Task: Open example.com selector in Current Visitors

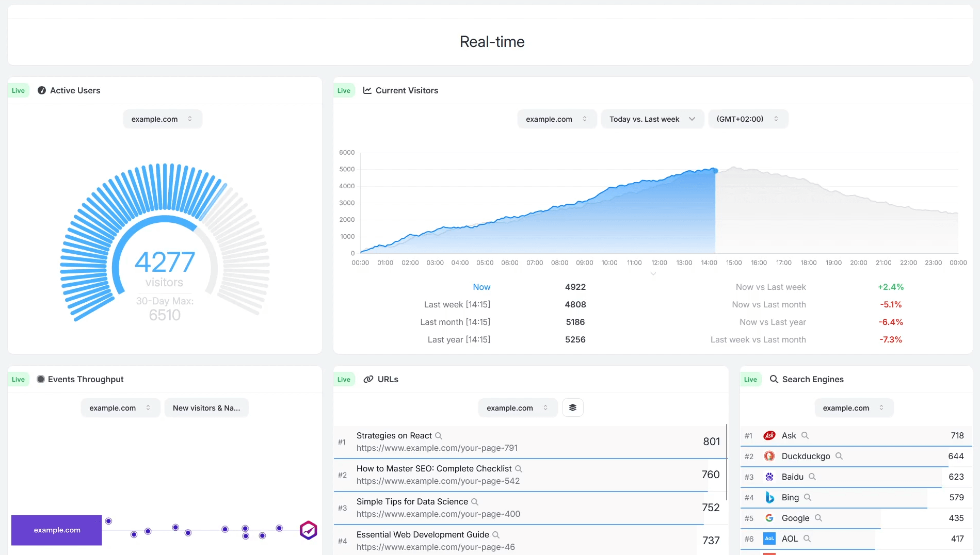Action: pyautogui.click(x=557, y=119)
